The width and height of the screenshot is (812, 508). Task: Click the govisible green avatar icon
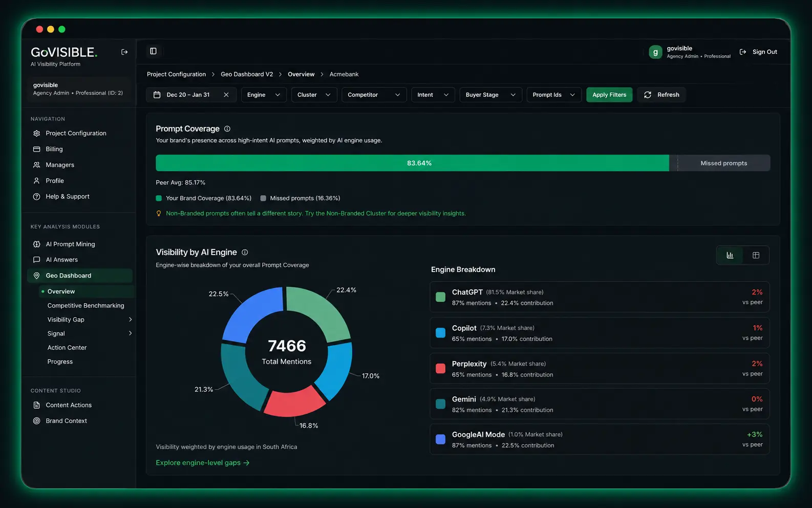655,52
